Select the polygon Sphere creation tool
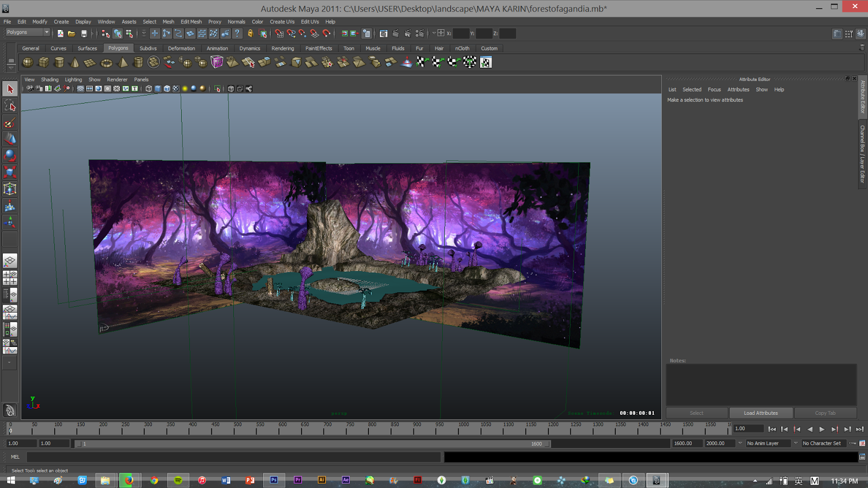The height and width of the screenshot is (488, 868). tap(28, 62)
